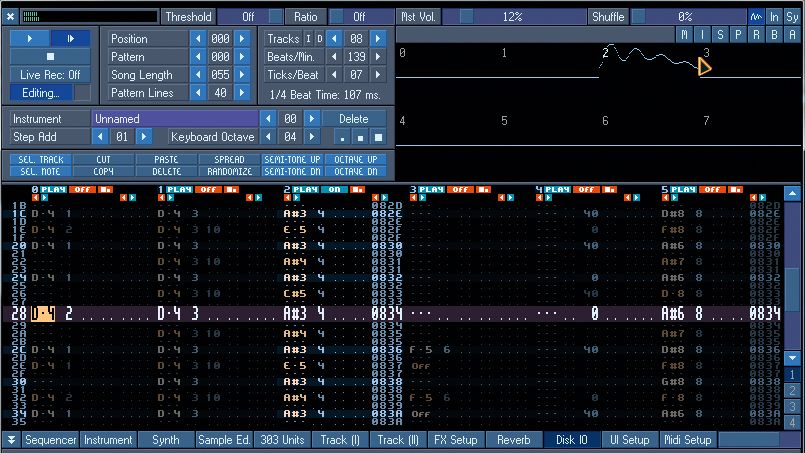This screenshot has height=453, width=805.
Task: Decrease Pattern Lines with the left arrow
Action: [x=197, y=93]
